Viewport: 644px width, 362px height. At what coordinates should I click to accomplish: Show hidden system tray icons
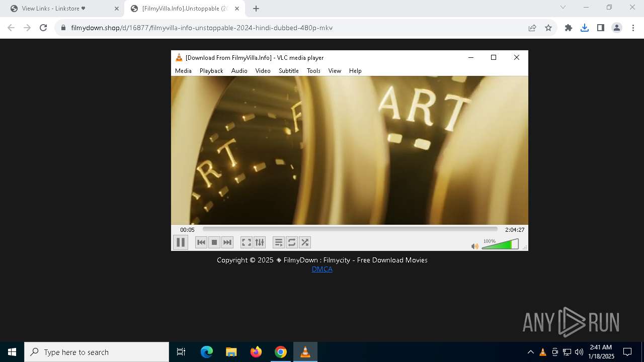point(530,352)
